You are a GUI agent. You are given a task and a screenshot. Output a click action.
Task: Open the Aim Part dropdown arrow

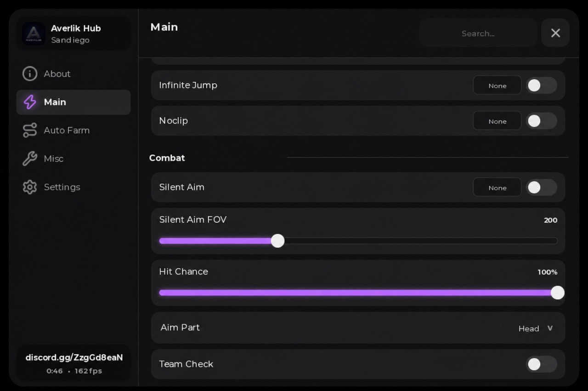tap(550, 329)
